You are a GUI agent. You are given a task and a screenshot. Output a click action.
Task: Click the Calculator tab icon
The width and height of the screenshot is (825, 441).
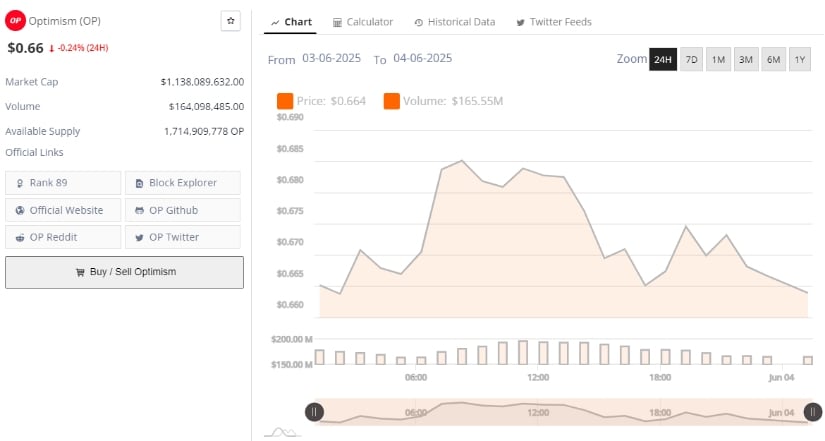click(x=337, y=23)
